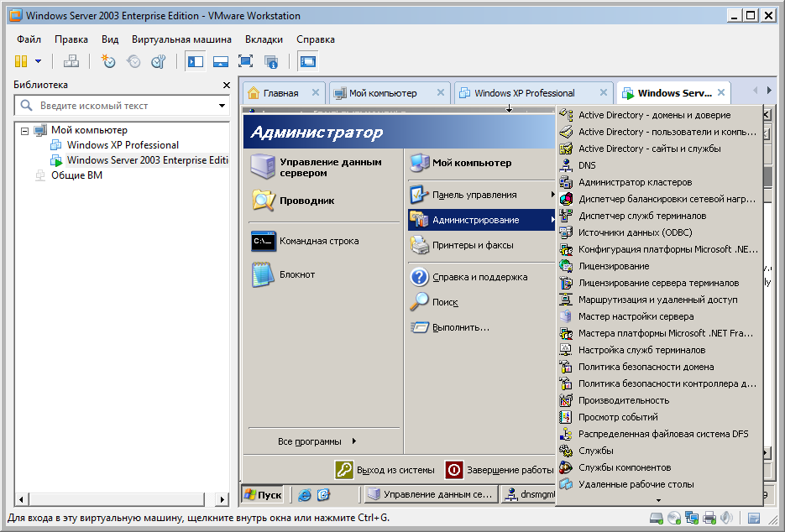Open the Правка menu
Viewport: 785px width, 532px height.
71,39
